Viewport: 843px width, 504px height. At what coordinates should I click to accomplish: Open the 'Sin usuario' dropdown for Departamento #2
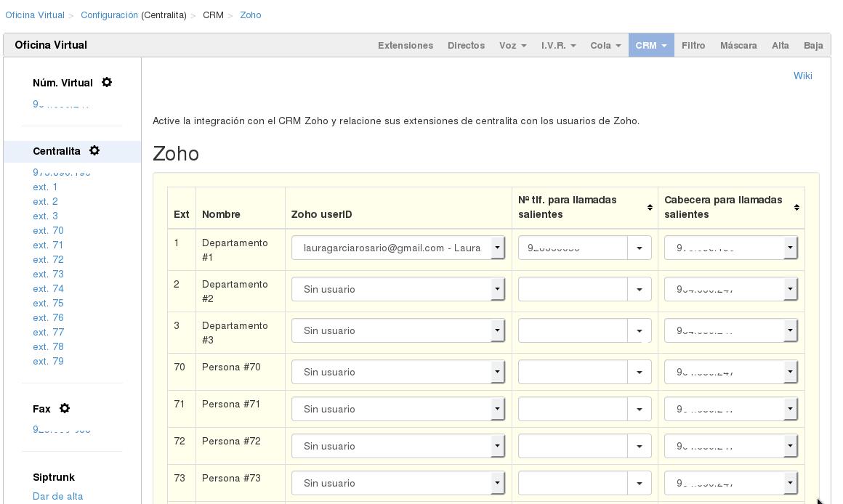[x=497, y=288]
